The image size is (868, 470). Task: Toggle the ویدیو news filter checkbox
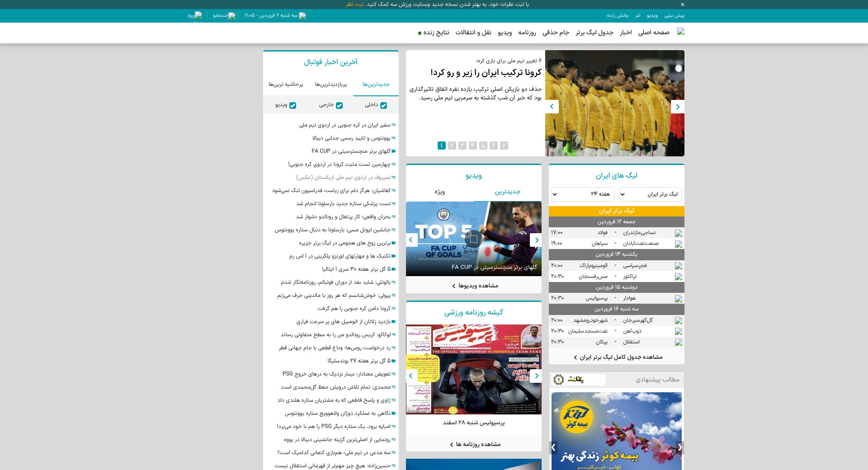[x=292, y=105]
